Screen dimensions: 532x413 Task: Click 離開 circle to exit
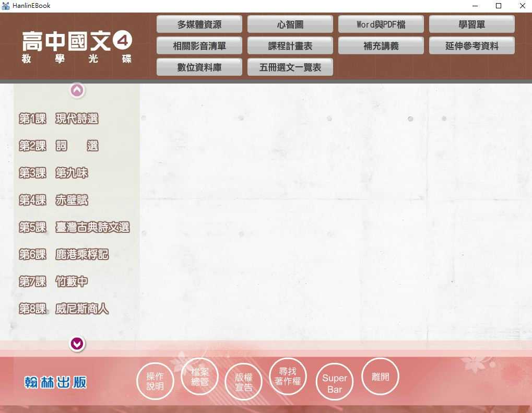click(380, 376)
